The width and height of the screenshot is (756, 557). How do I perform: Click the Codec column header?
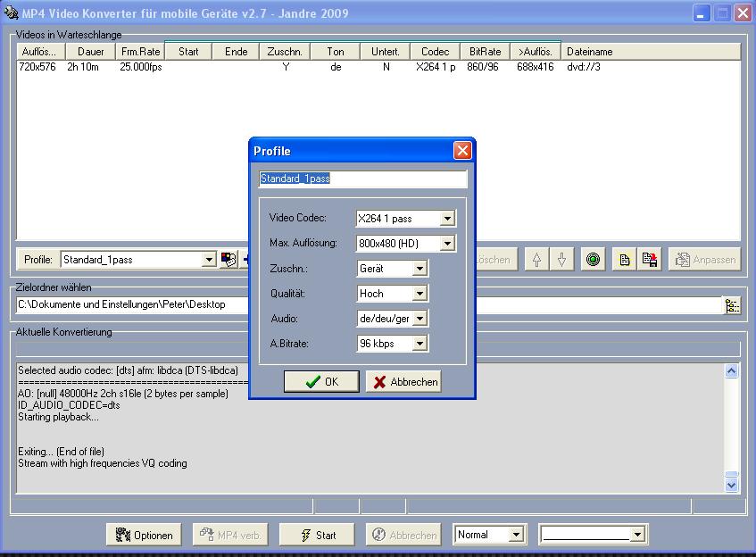coord(435,52)
